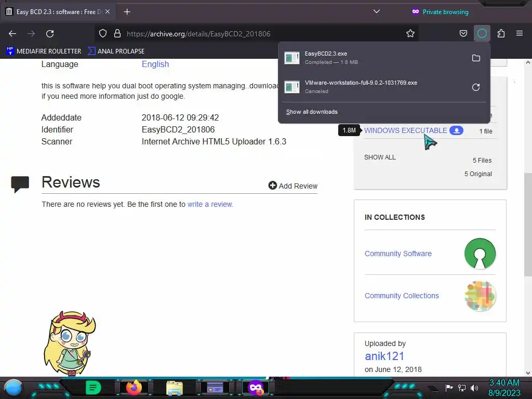532x399 pixels.
Task: Select identifier value EasyBCD2_201806
Action: click(178, 129)
